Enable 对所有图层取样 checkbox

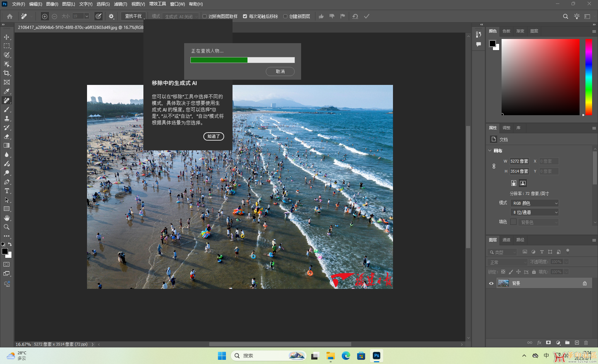click(x=205, y=16)
